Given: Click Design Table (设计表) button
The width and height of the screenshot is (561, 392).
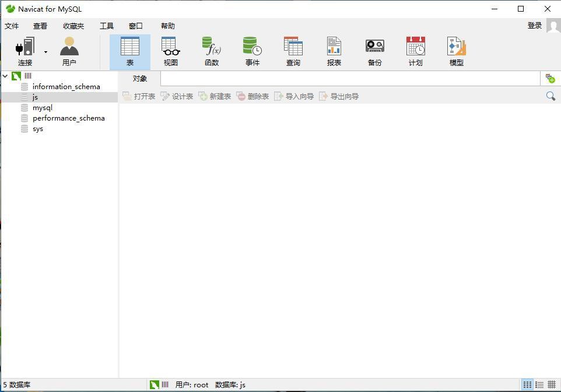Looking at the screenshot, I should 177,96.
